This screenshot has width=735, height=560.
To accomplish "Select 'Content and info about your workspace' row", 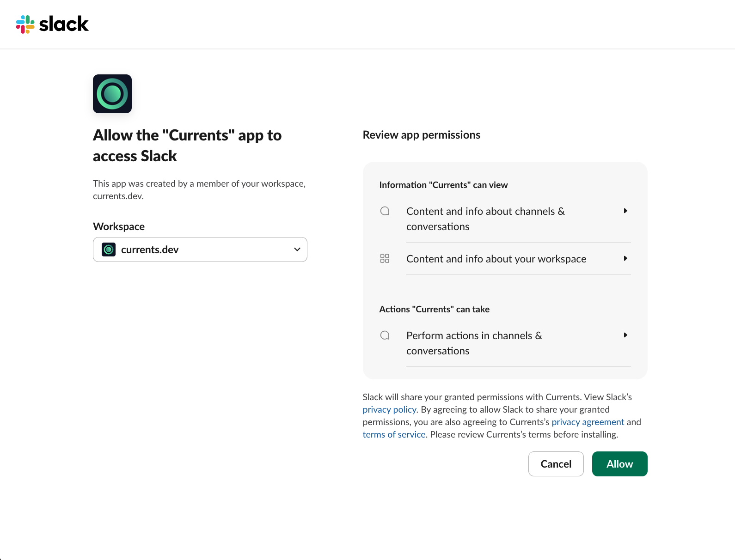I will tap(496, 259).
